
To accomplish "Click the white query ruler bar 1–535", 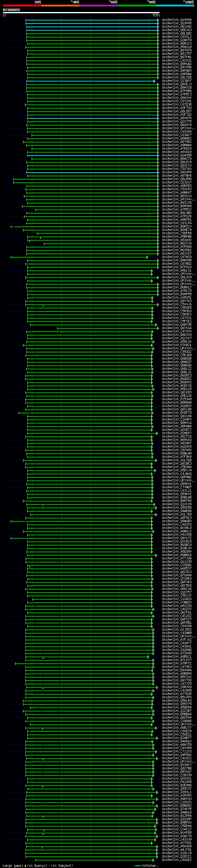I will tap(81, 13).
